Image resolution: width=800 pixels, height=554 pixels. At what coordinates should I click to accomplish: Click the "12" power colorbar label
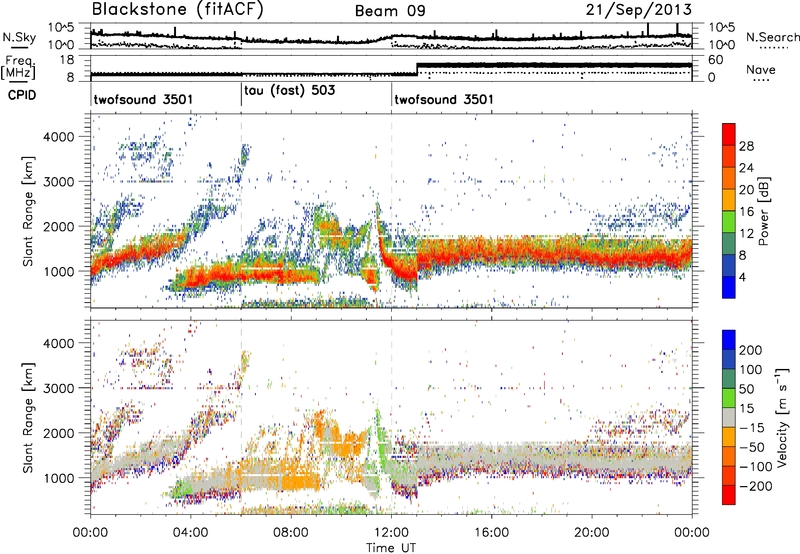pos(746,234)
